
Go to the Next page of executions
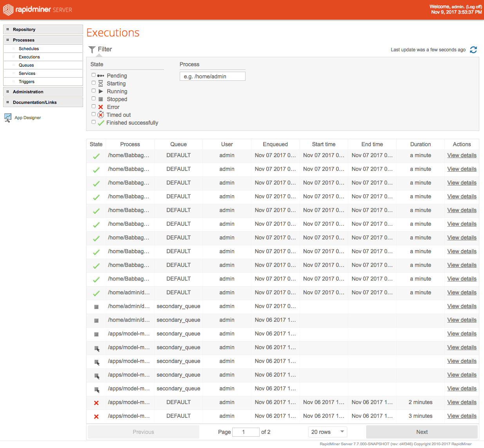[x=422, y=432]
